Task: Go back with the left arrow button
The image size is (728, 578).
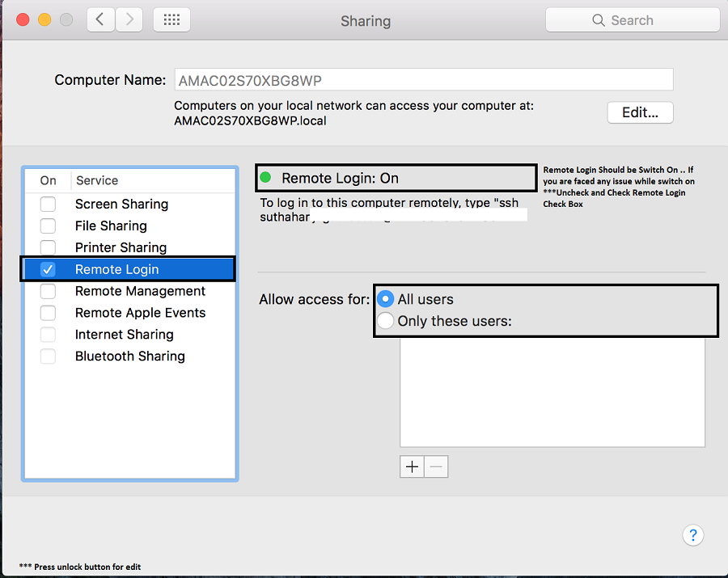Action: (101, 19)
